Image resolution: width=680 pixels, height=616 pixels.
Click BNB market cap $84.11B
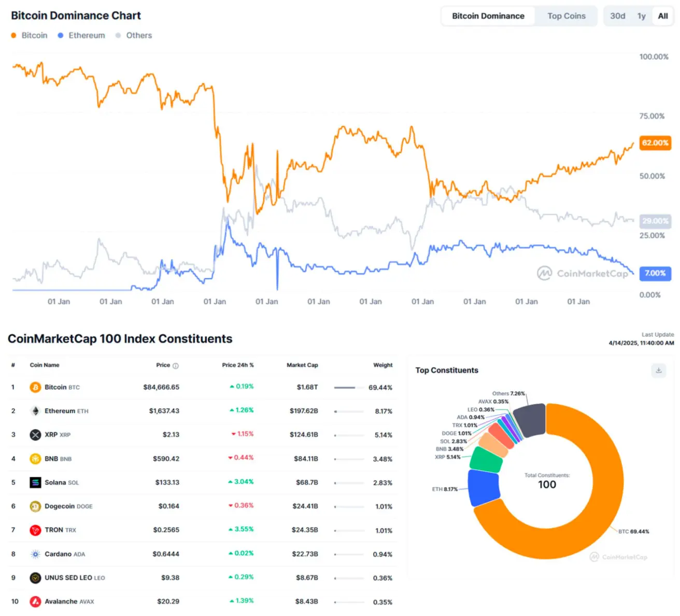[306, 459]
